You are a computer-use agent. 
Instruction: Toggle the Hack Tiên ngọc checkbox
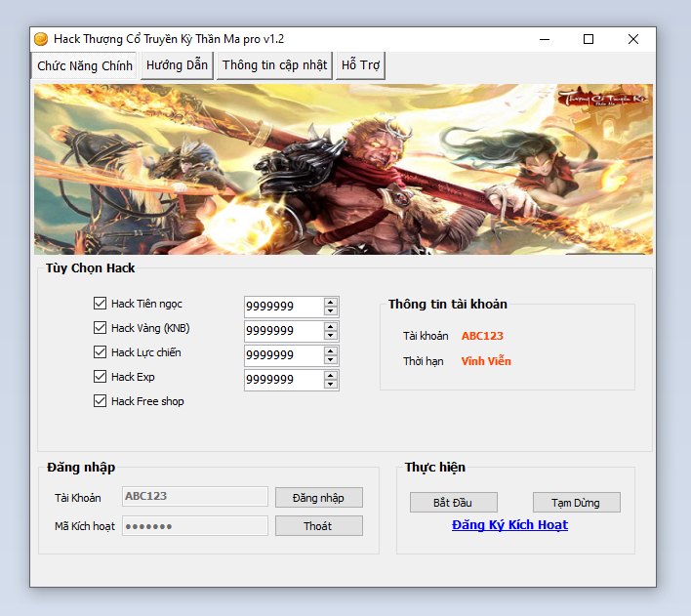point(100,304)
